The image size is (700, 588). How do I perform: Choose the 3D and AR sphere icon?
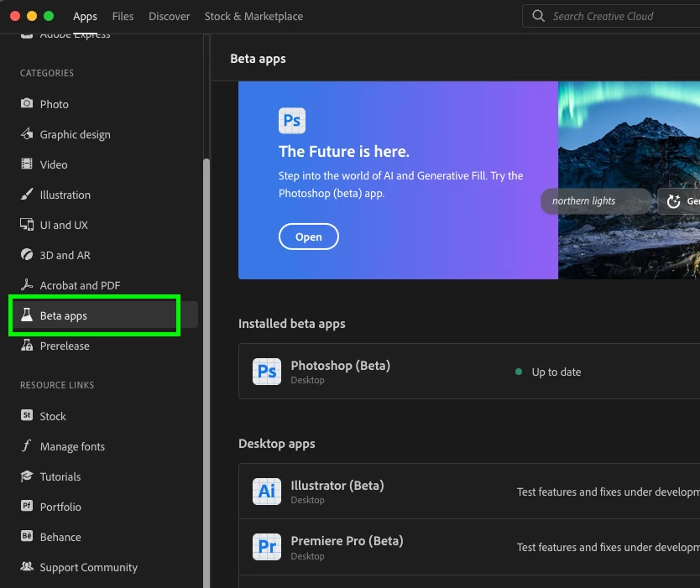click(27, 254)
